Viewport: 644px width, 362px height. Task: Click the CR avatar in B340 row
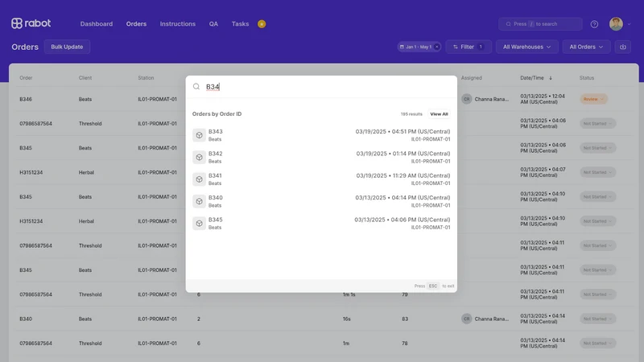click(x=467, y=319)
